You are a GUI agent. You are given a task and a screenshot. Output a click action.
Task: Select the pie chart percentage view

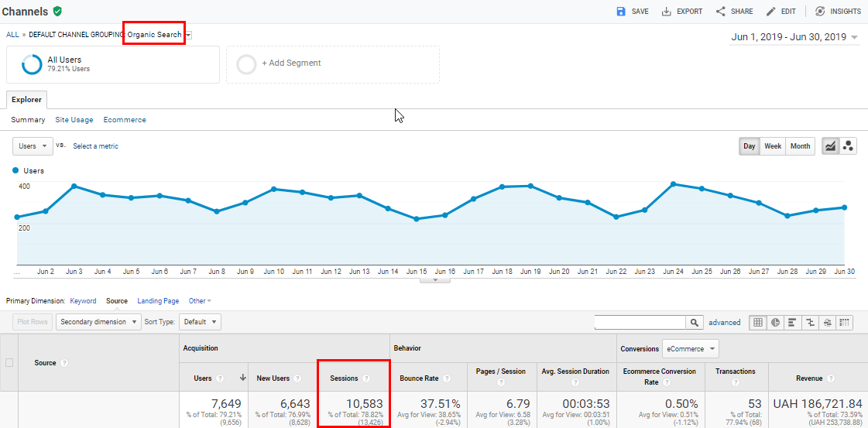[775, 323]
